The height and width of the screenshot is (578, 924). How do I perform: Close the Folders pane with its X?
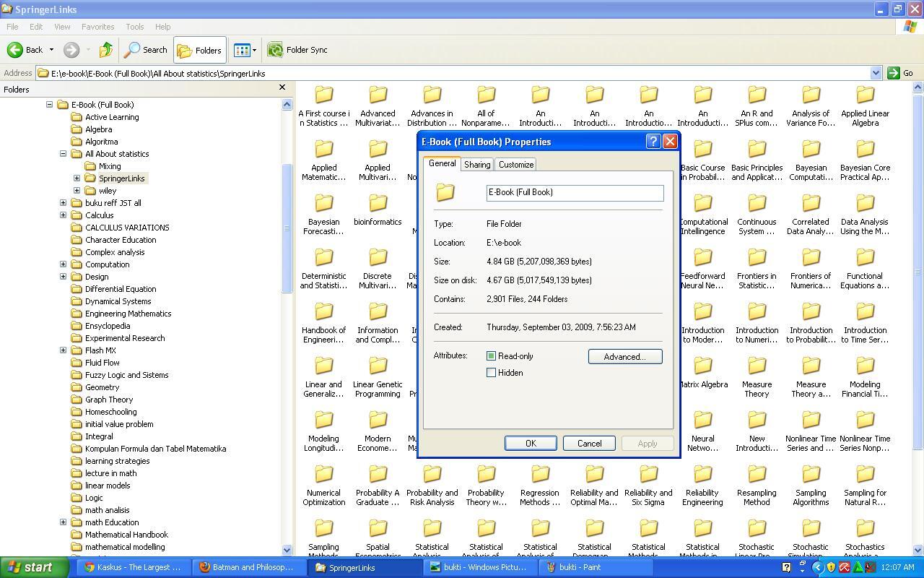[x=282, y=87]
